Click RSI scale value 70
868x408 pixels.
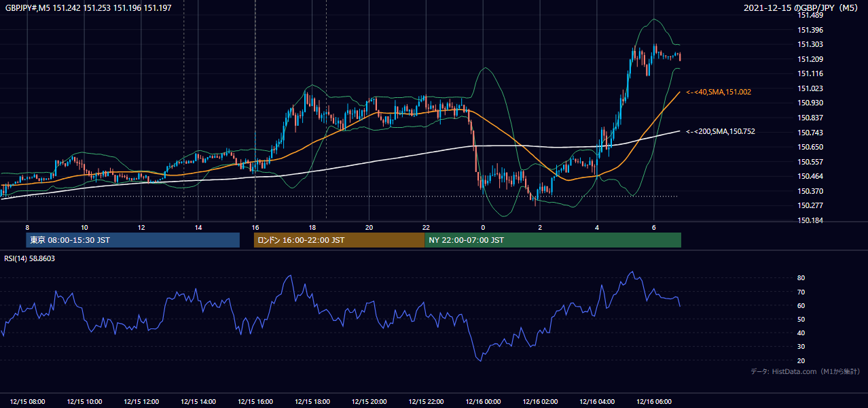coord(801,292)
